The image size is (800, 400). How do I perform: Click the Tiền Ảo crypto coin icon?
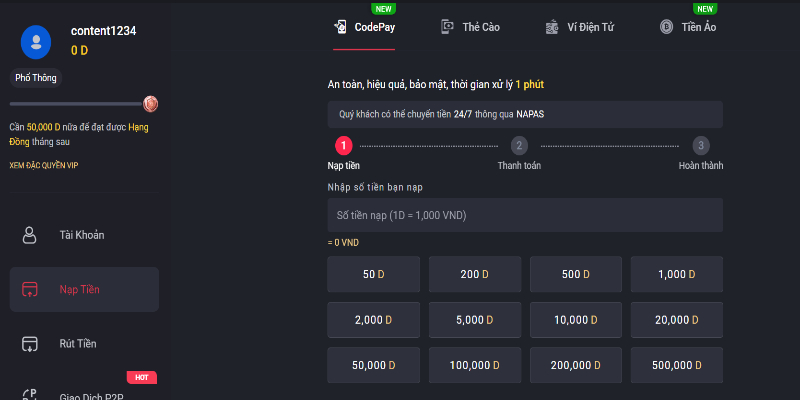tap(666, 27)
